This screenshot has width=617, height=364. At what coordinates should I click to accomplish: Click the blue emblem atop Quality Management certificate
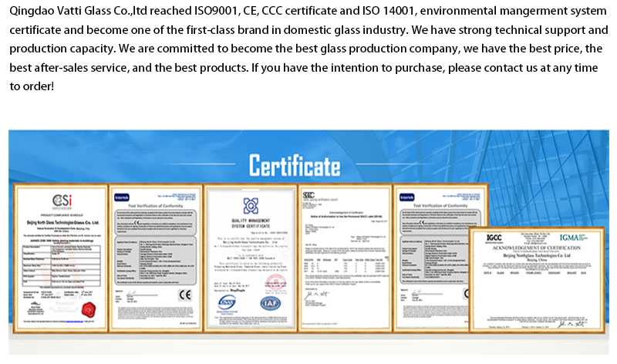pos(250,206)
